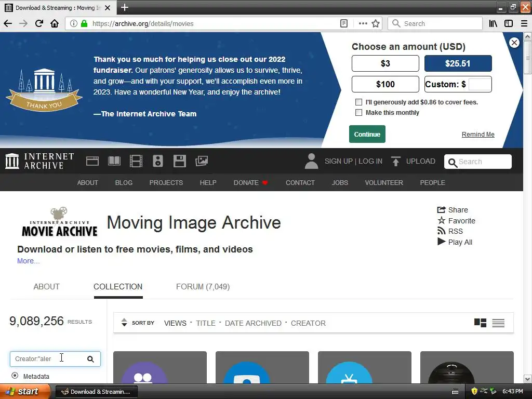Open the Firefox hamburger menu
The width and height of the screenshot is (532, 399).
(x=524, y=23)
